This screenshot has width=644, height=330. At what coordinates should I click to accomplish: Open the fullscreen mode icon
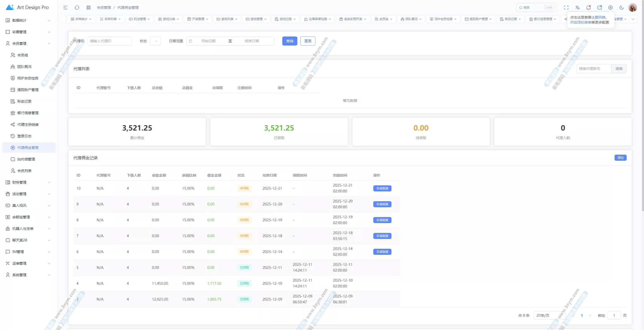[x=566, y=8]
